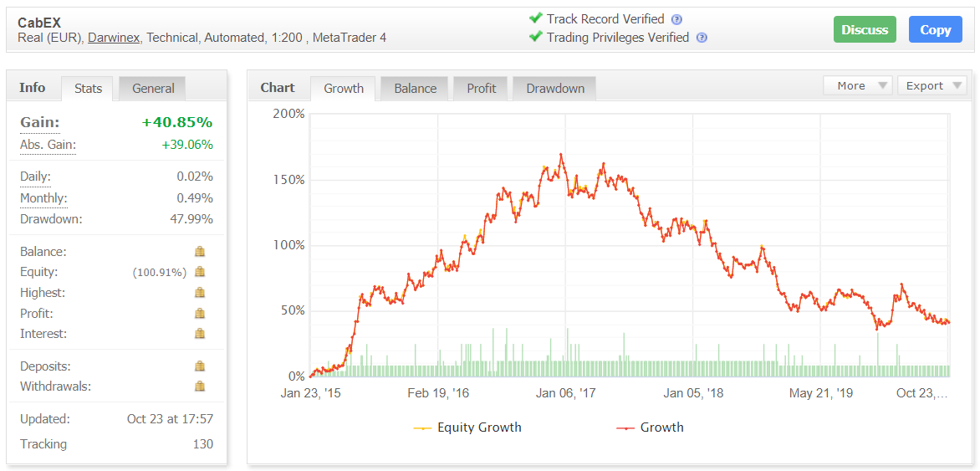Click the Trading Privileges Verified help icon
Screen dimensions: 980x471
[x=702, y=38]
